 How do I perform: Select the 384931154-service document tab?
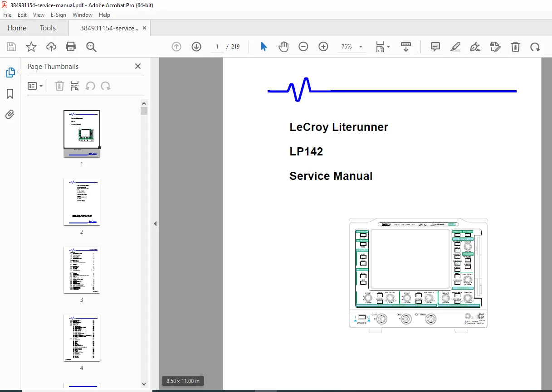click(x=109, y=28)
